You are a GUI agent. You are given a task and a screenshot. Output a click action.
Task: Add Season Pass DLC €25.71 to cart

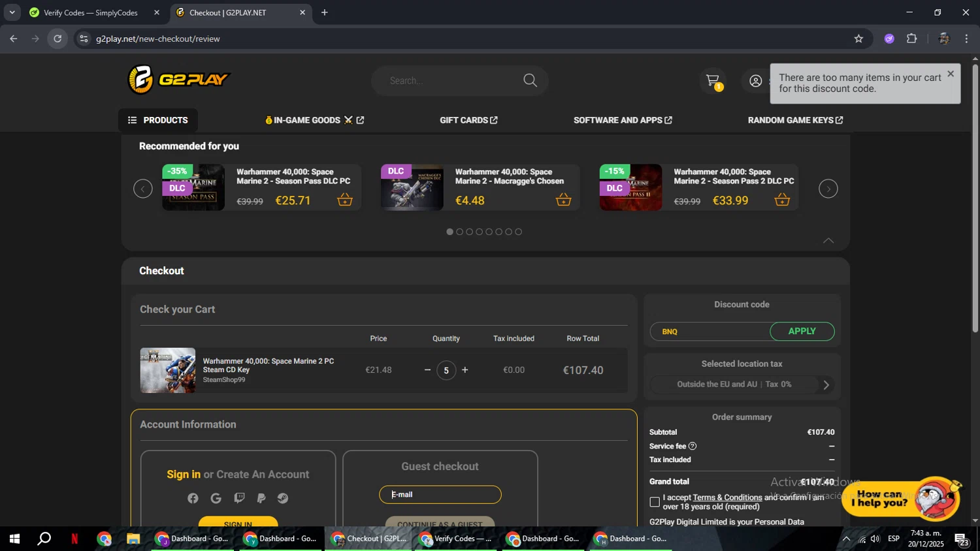click(345, 200)
